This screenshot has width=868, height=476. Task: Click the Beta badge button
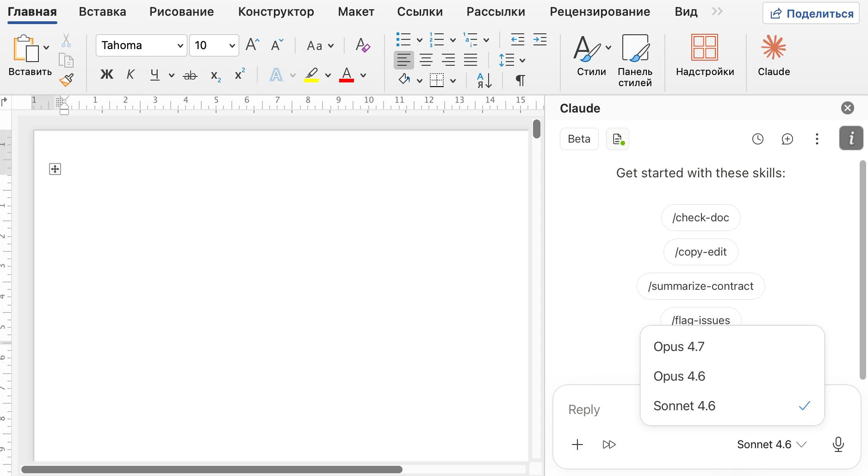click(x=579, y=139)
